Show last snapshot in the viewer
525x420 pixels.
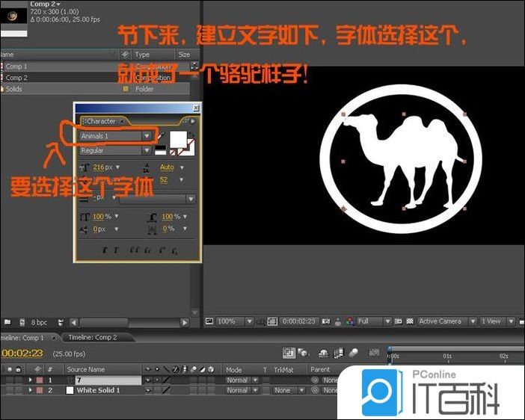tap(338, 322)
